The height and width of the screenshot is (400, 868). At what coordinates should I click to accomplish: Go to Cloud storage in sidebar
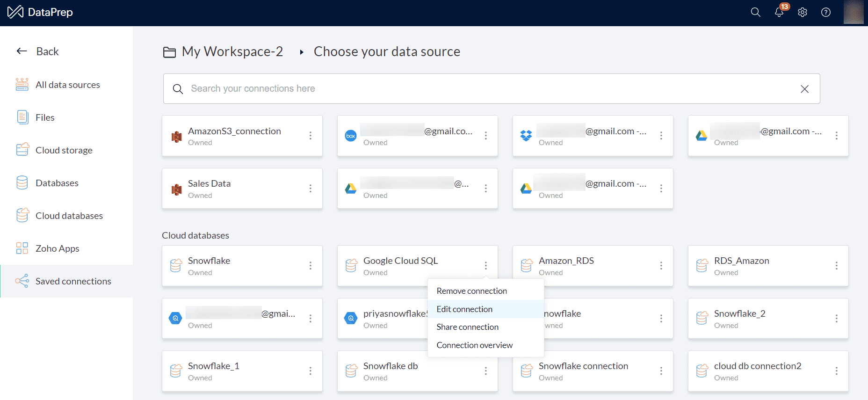64,150
